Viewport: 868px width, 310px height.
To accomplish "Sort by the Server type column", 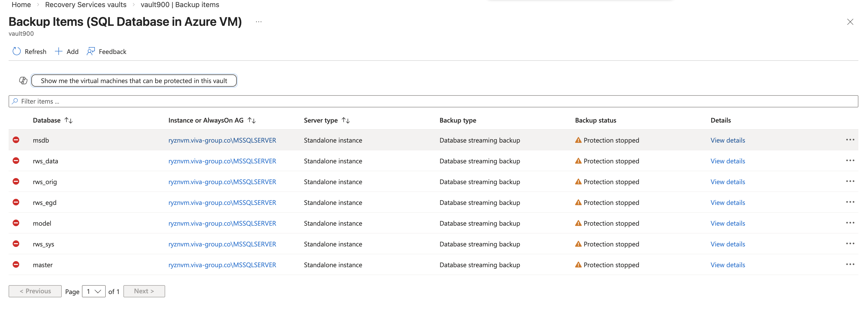I will pyautogui.click(x=346, y=120).
